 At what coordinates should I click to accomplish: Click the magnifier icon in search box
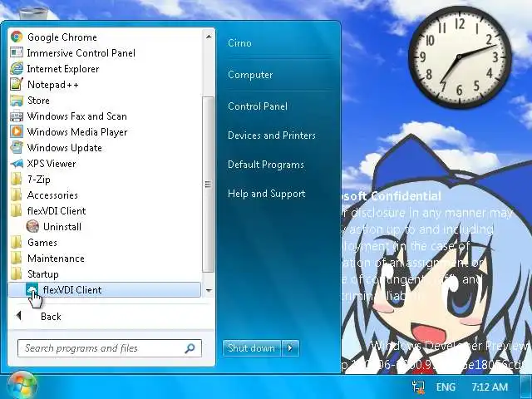[190, 348]
